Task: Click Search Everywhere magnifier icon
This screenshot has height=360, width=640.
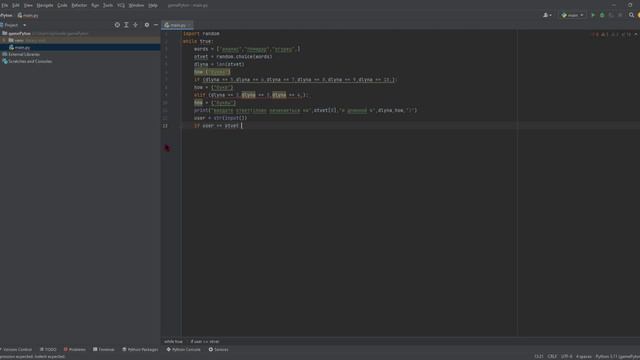Action: pyautogui.click(x=631, y=15)
